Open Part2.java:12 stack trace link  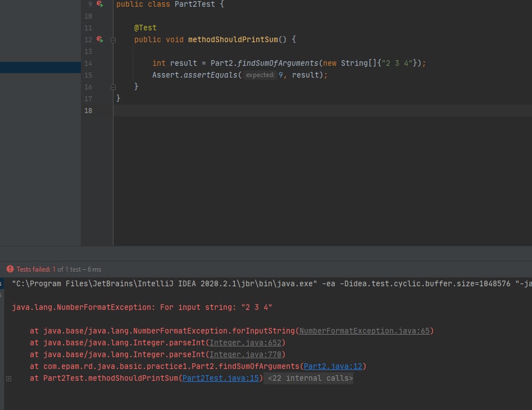[x=333, y=367]
